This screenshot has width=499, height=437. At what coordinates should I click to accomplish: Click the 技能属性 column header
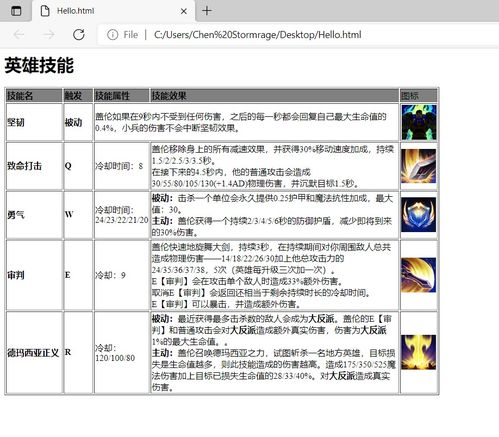pos(122,96)
